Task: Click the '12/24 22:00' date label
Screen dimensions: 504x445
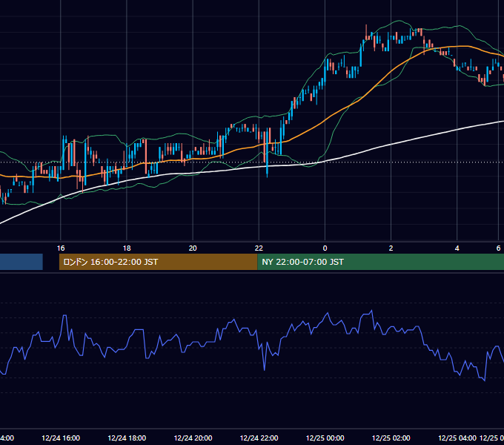Action: click(259, 438)
